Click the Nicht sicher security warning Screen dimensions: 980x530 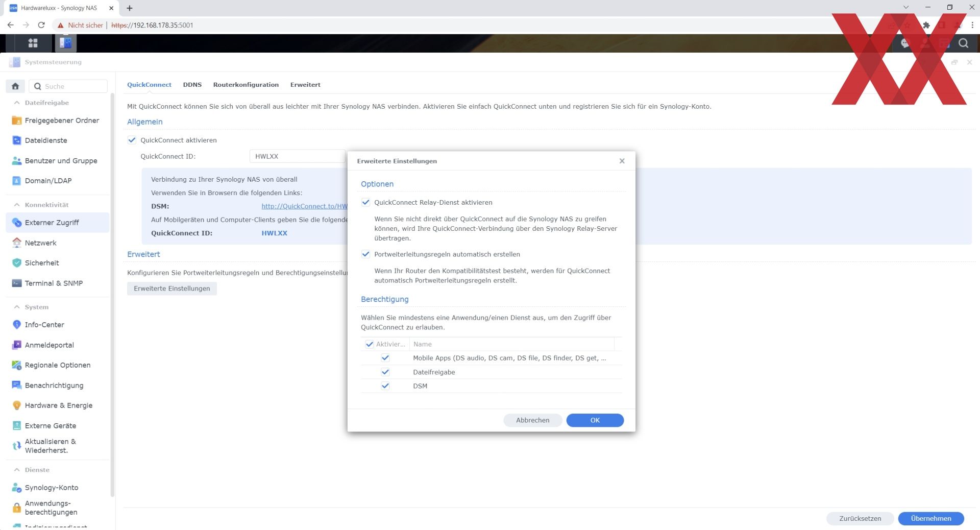tap(80, 25)
